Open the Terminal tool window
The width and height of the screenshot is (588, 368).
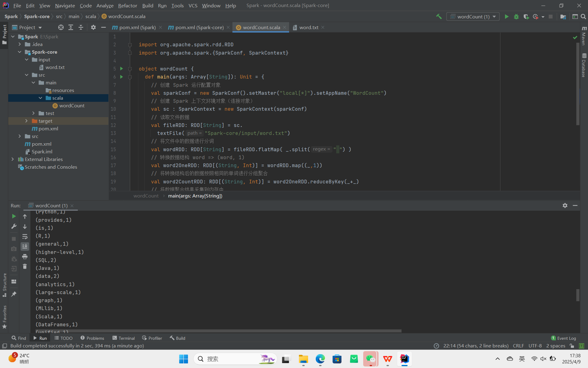[123, 338]
